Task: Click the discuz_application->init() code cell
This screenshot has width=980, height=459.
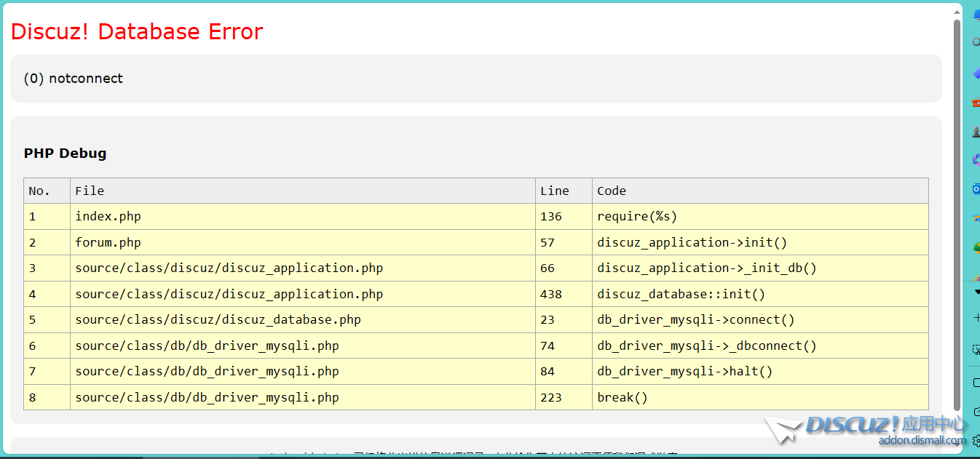Action: 760,243
